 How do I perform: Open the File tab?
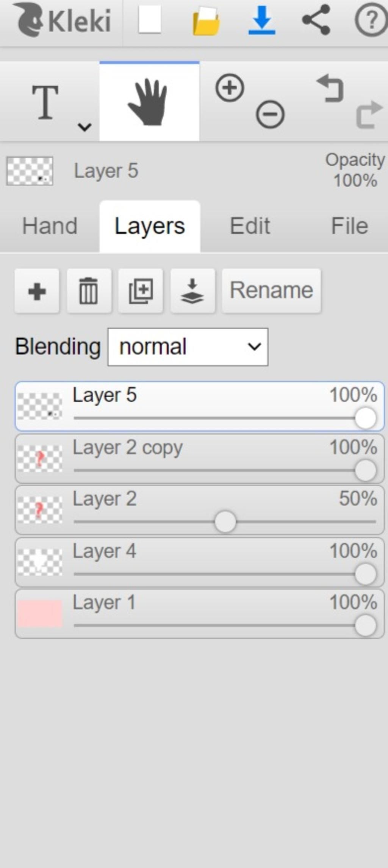(349, 226)
